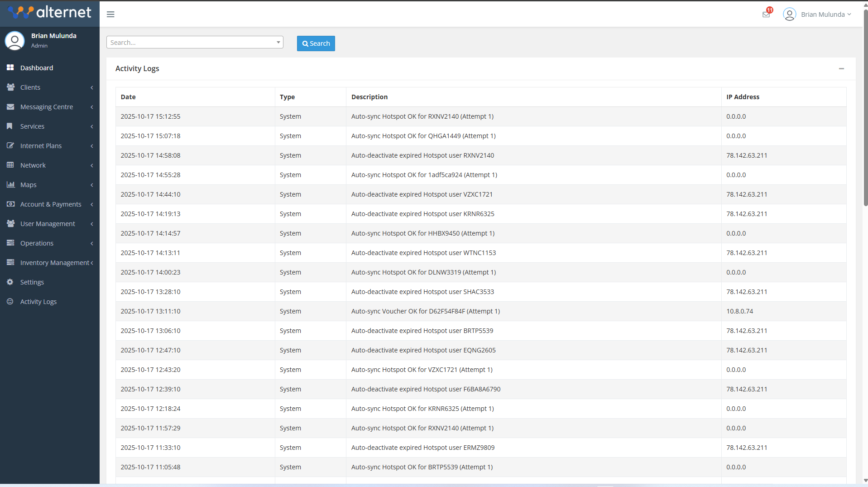Sort the table by the Date column
Screen dimensions: 868x487
(128, 96)
